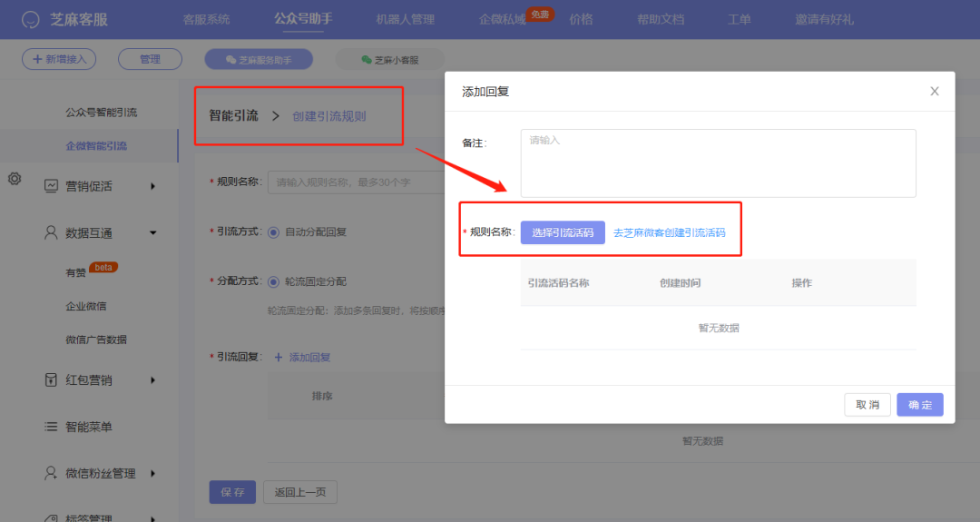This screenshot has height=522, width=980.
Task: Open the 机器人管理 top menu
Action: 405,19
